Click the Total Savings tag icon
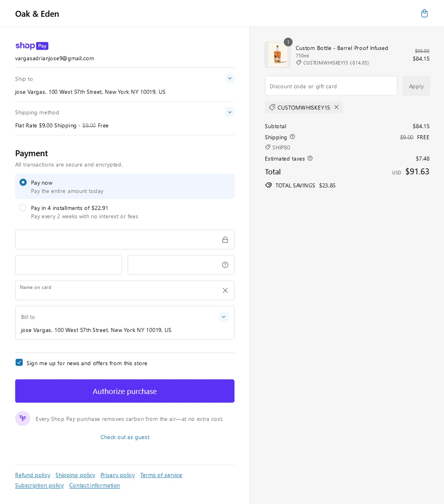Viewport: 444px width, 504px height. pyautogui.click(x=268, y=185)
